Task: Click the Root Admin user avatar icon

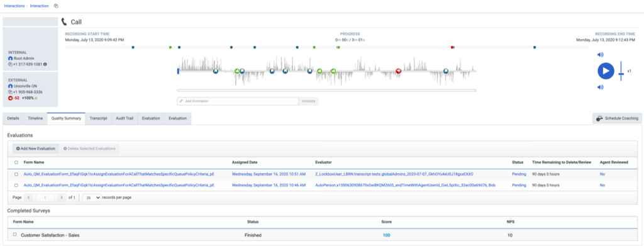Action: click(10, 59)
